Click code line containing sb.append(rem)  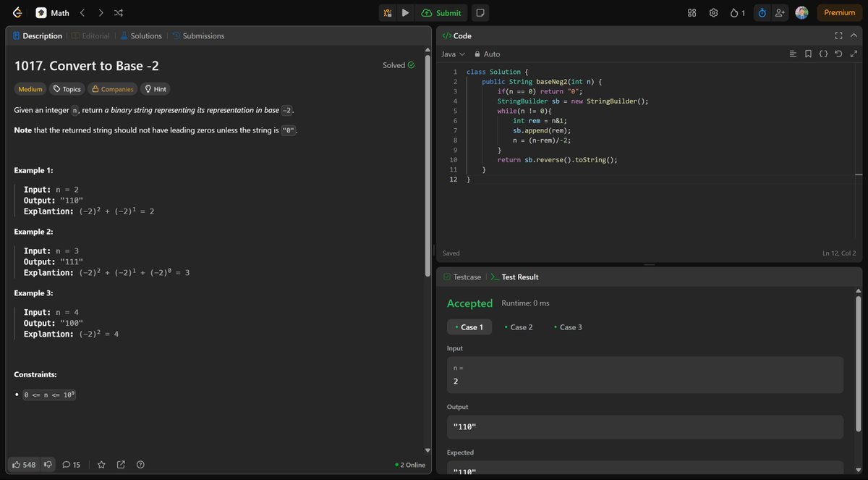click(x=542, y=130)
